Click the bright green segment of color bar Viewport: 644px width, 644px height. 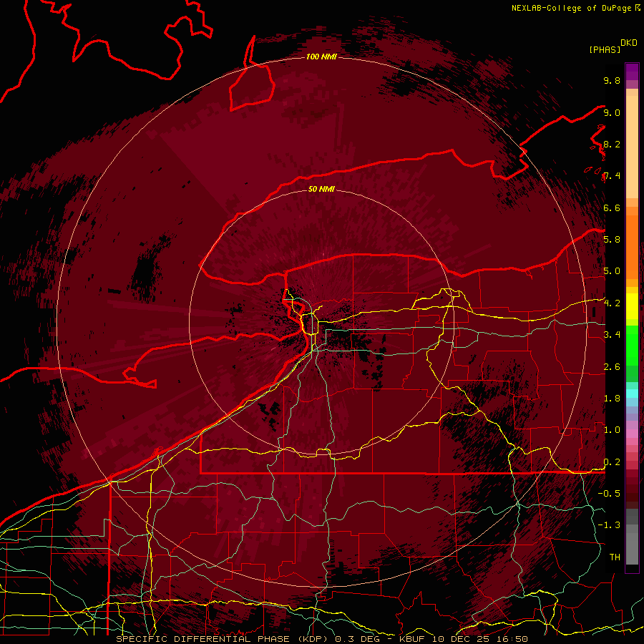click(x=632, y=346)
